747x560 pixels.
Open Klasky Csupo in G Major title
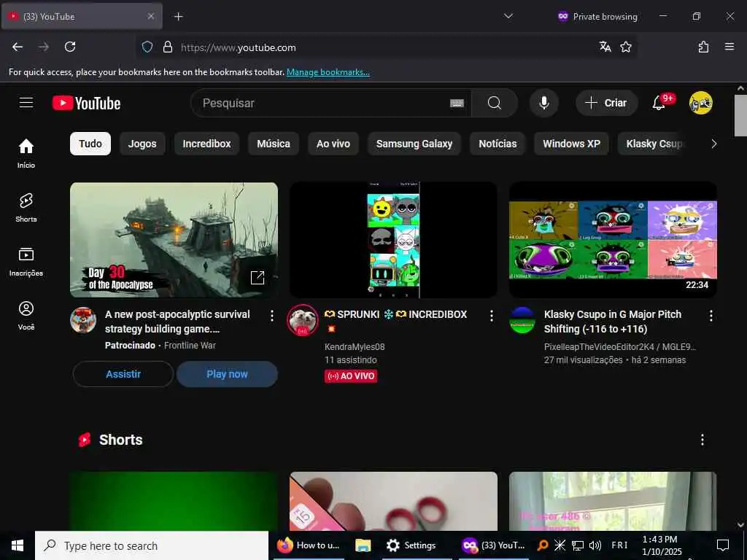(x=613, y=322)
